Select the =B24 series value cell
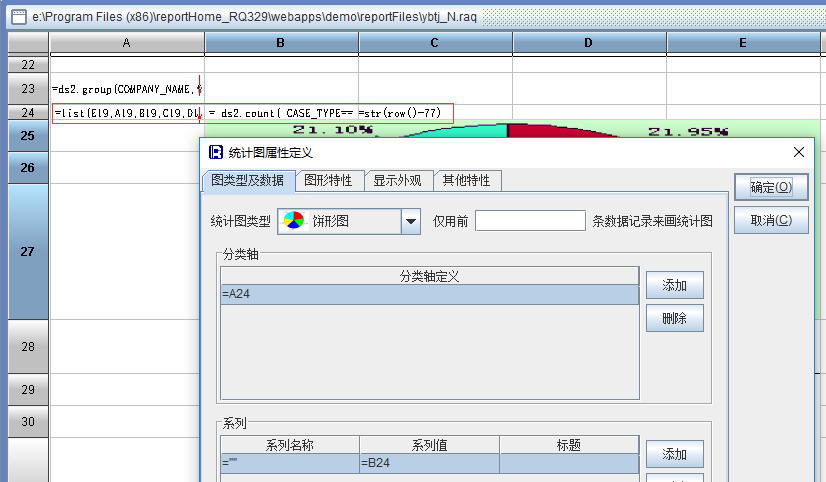Image resolution: width=826 pixels, height=482 pixels. pos(429,463)
